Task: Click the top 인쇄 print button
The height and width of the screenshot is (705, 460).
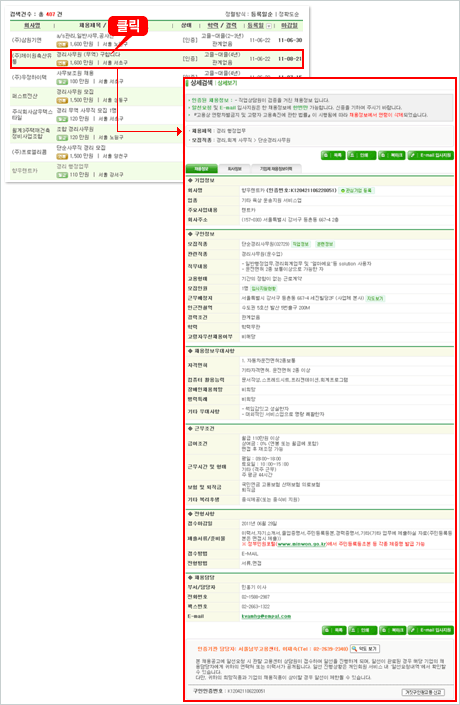Action: click(x=362, y=155)
